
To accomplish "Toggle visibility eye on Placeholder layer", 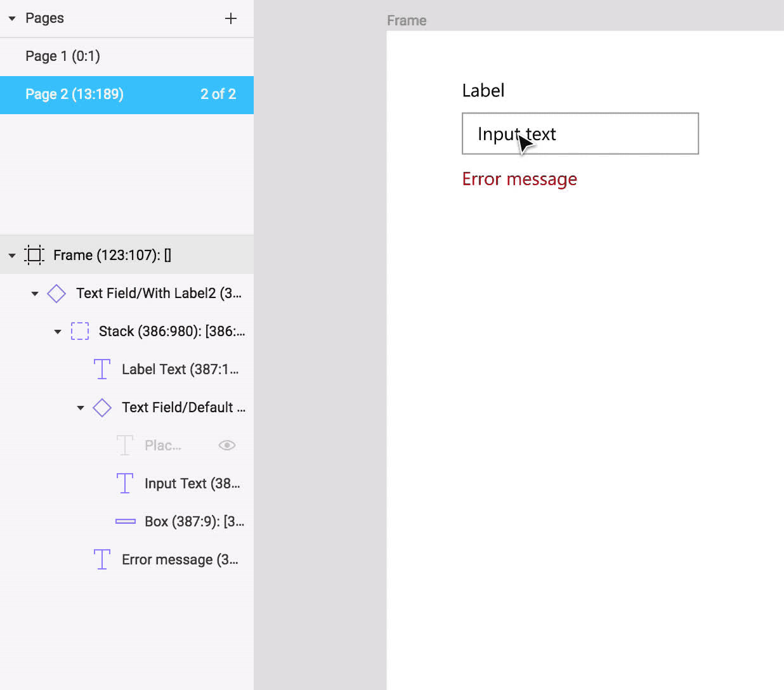I will (x=226, y=445).
